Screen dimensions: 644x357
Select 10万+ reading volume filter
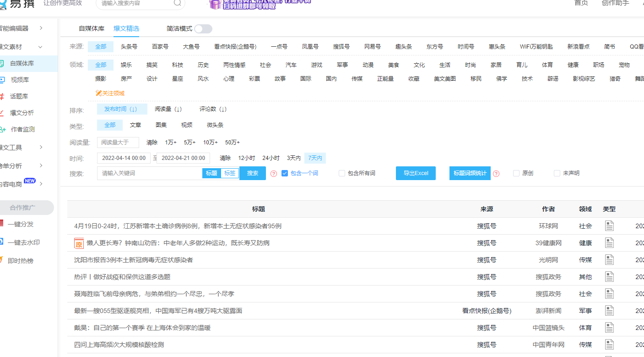coord(211,143)
